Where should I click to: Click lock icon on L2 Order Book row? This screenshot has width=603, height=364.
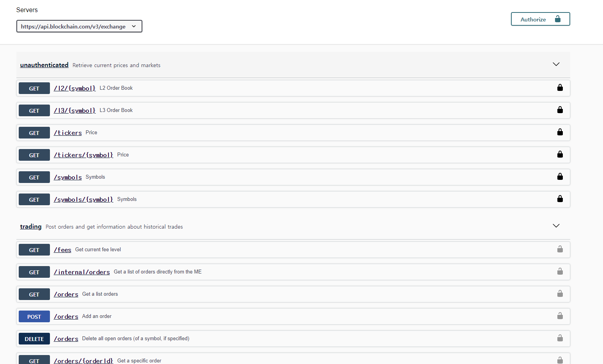[560, 87]
